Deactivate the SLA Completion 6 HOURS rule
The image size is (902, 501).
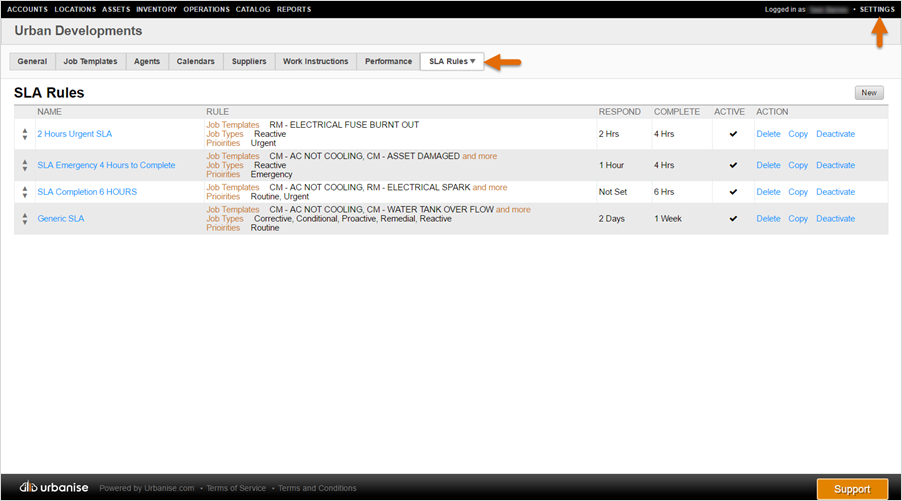pos(835,192)
